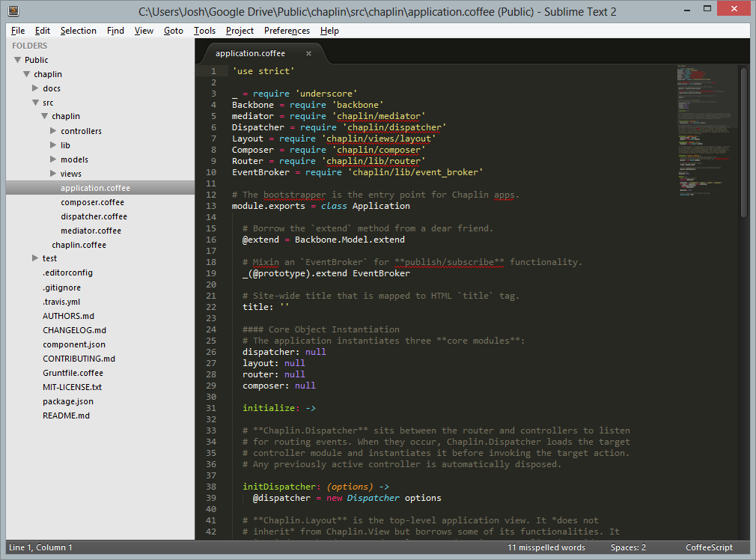Open the Help menu
Image resolution: width=756 pixels, height=560 pixels.
pyautogui.click(x=329, y=31)
